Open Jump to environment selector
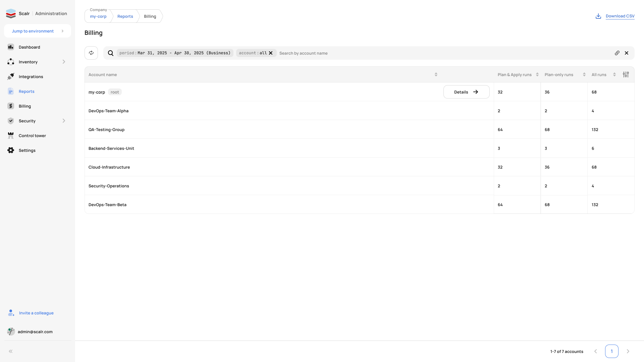 [x=38, y=31]
